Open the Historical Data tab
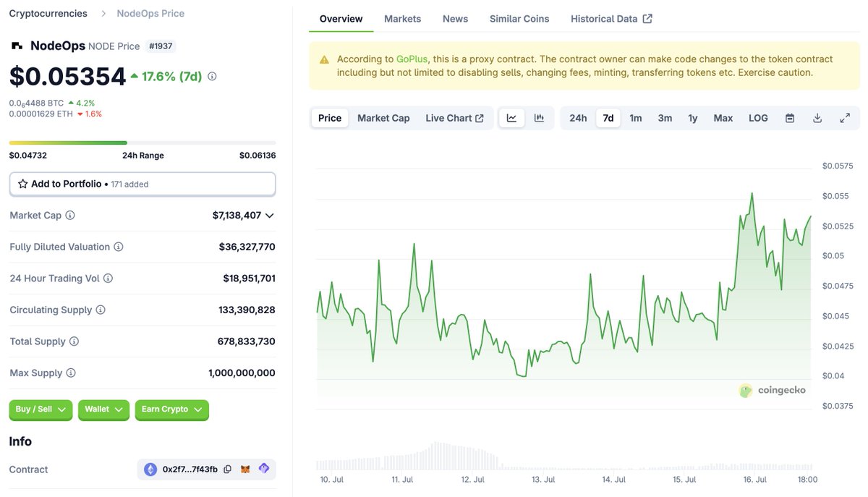This screenshot has height=497, width=868. tap(611, 19)
